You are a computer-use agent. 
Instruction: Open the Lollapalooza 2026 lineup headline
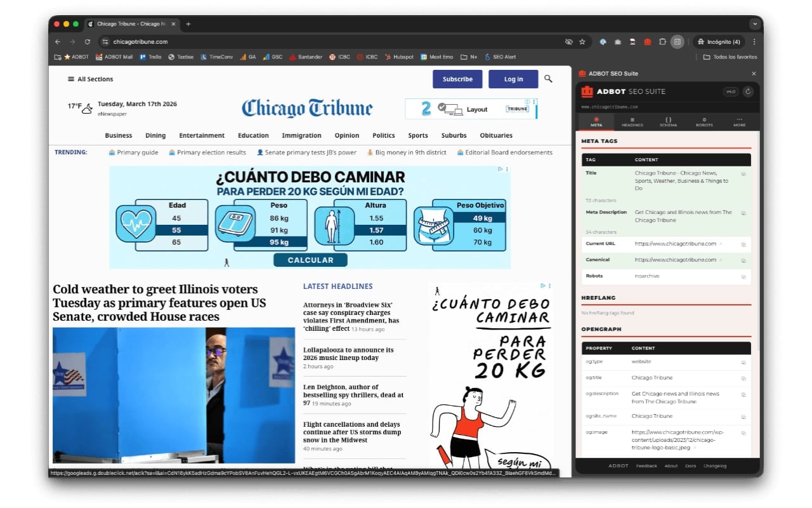click(348, 354)
